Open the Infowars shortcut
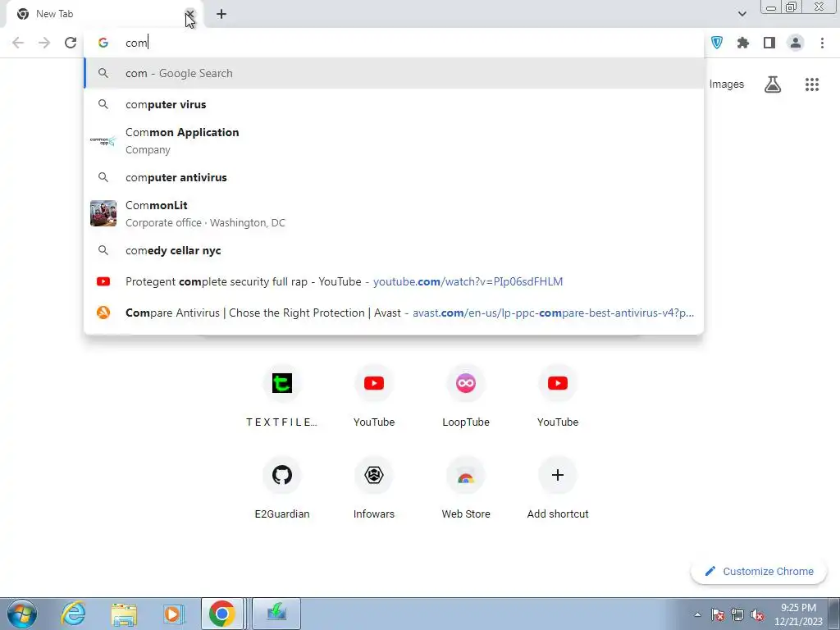 374,490
